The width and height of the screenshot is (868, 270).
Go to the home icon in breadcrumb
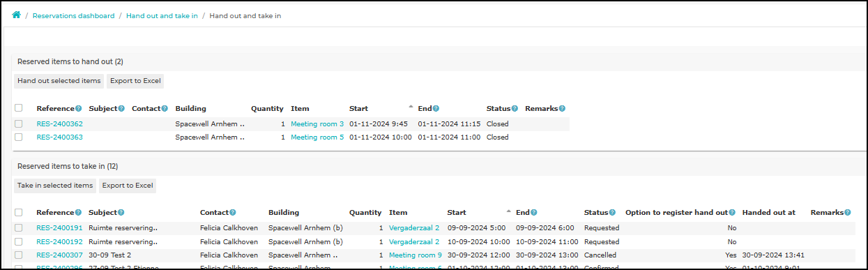pyautogui.click(x=16, y=15)
